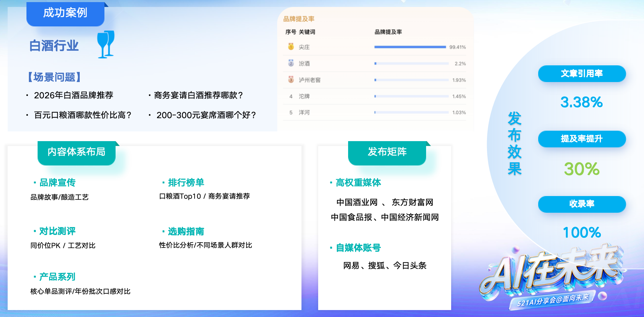This screenshot has height=317, width=644.
Task: Click the question 商务宴请白酒推荐哪款？
Action: (x=199, y=95)
